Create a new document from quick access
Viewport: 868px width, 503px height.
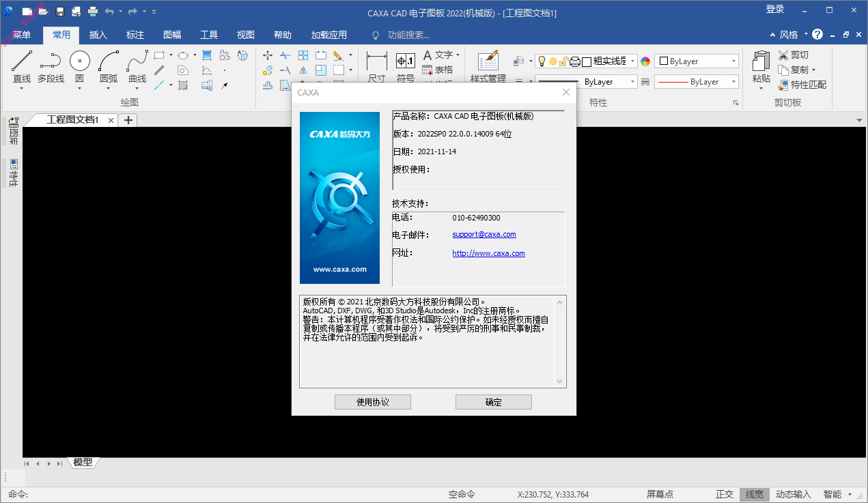(x=27, y=12)
